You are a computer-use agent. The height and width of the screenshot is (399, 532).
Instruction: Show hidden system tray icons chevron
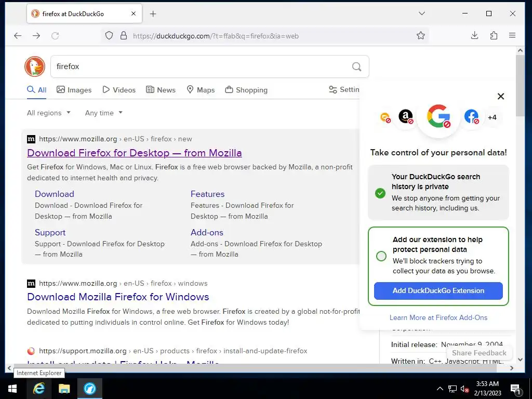440,389
